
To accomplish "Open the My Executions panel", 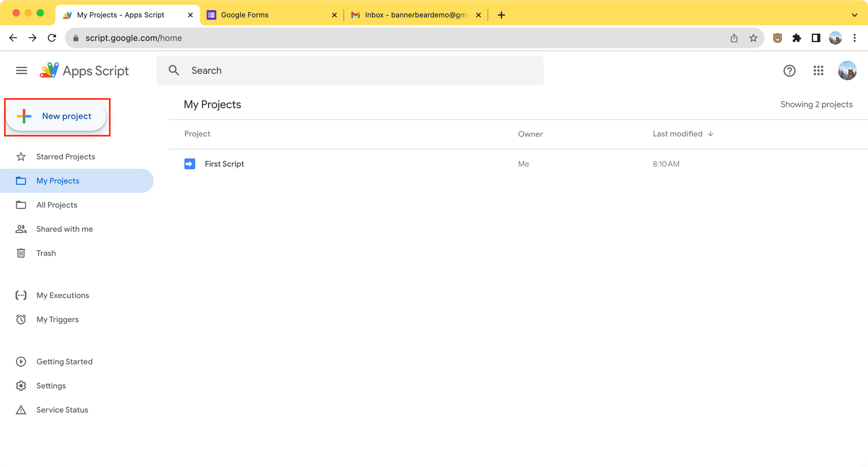I will 62,295.
